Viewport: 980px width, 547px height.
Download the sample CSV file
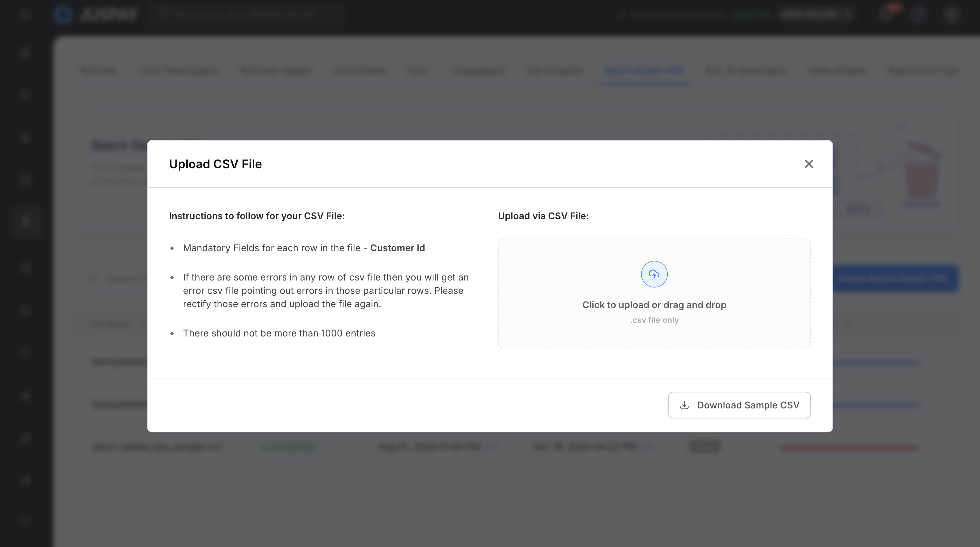pyautogui.click(x=739, y=405)
